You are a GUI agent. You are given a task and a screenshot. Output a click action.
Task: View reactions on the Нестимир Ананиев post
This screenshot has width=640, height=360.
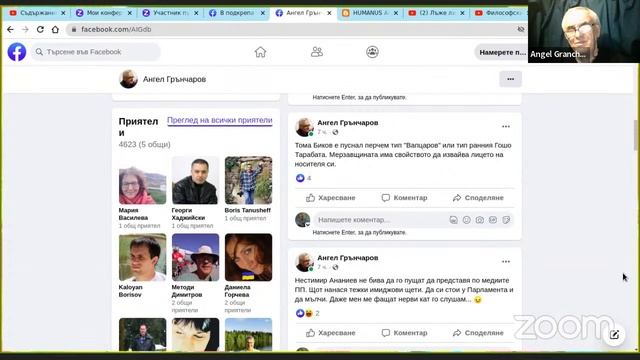click(x=307, y=313)
